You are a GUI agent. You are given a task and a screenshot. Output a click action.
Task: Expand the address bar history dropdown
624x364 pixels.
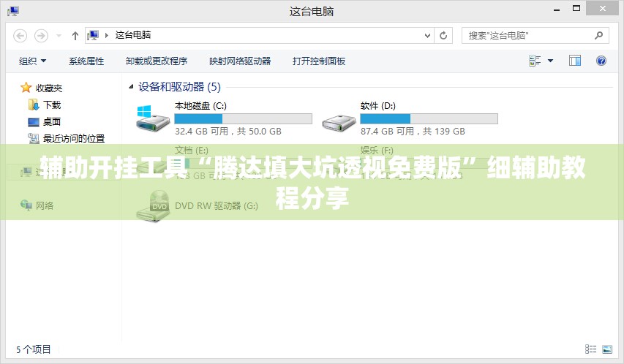(x=427, y=35)
